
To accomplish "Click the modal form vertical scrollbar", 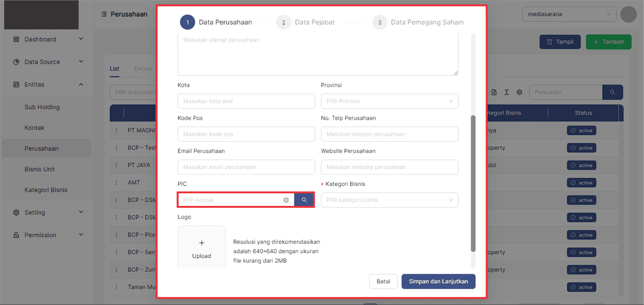I will 473,183.
